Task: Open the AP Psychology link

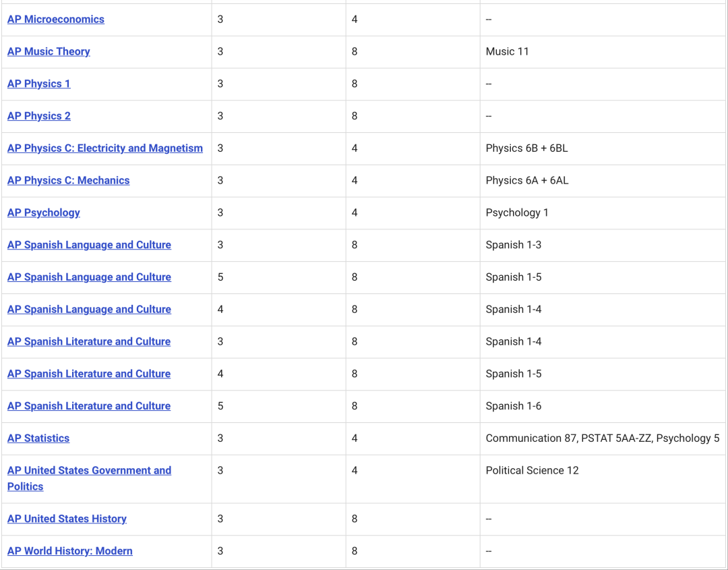Action: pos(44,213)
